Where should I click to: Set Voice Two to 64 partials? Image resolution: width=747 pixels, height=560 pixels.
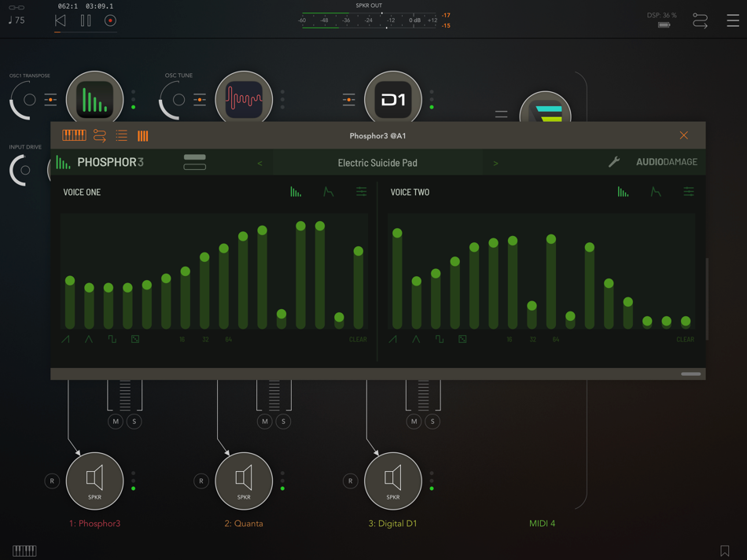click(556, 338)
